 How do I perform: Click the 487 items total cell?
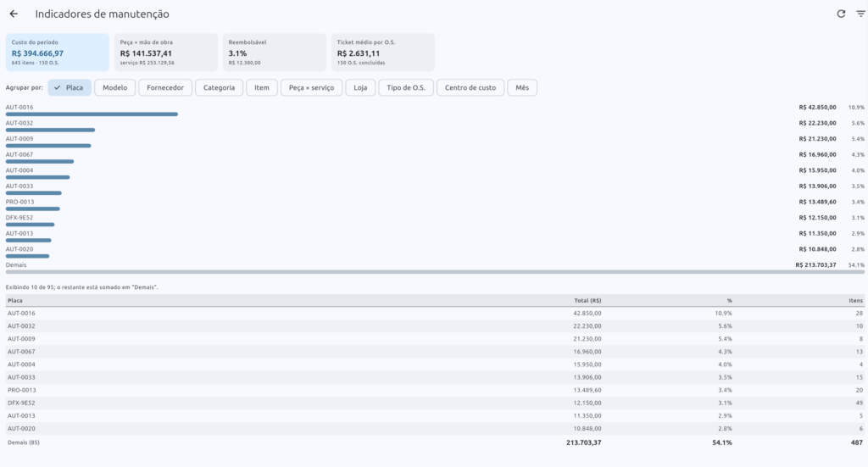[x=856, y=442]
